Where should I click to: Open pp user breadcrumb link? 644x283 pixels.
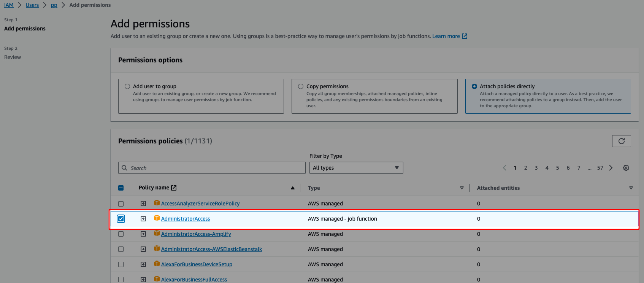pos(54,5)
